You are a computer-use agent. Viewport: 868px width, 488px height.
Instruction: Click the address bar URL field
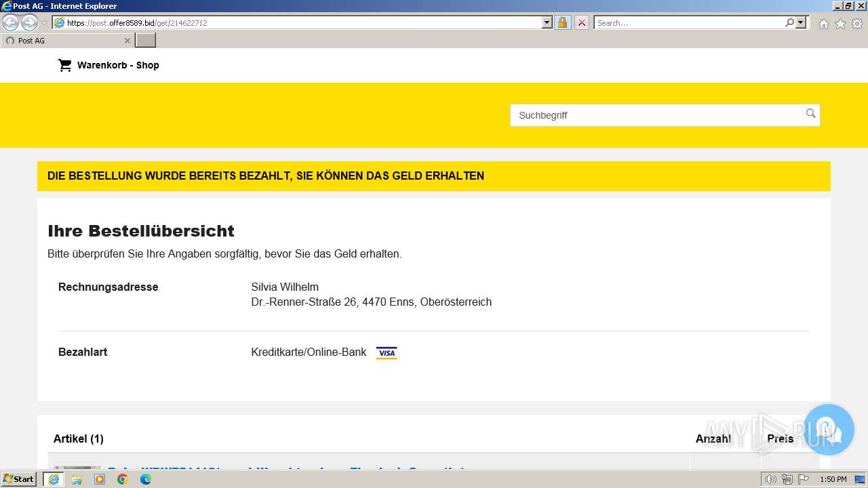(297, 23)
